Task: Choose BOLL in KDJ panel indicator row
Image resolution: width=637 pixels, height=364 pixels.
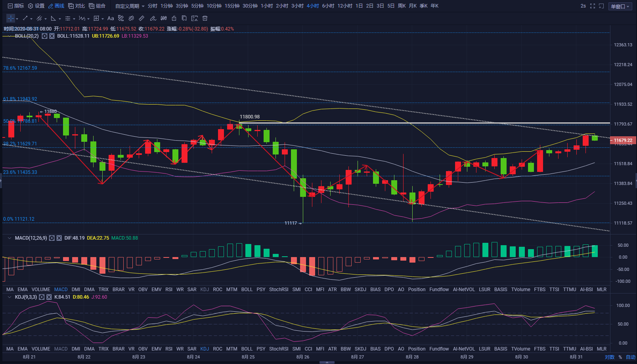Action: [247, 349]
